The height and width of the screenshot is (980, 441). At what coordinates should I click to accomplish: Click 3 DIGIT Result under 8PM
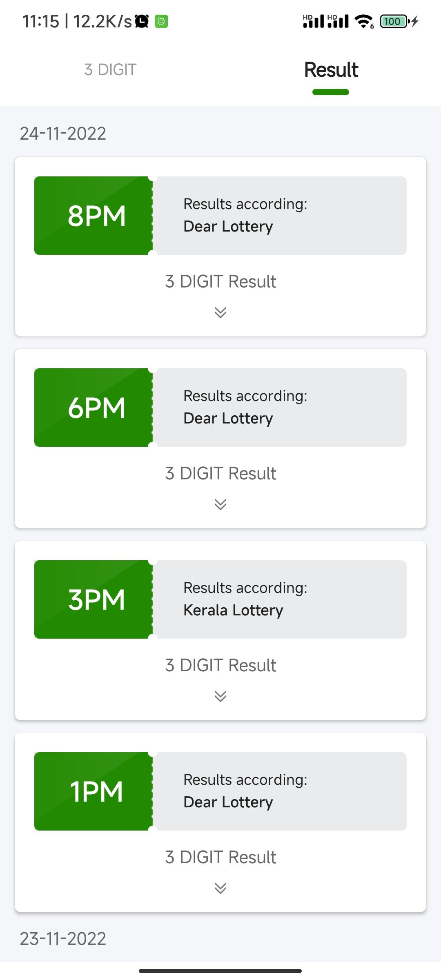pyautogui.click(x=220, y=282)
